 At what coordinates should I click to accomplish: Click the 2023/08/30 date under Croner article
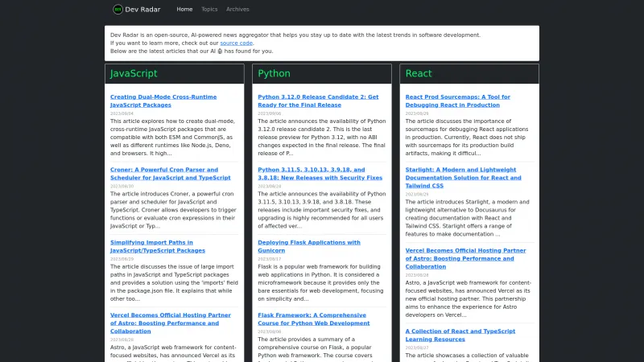122,186
